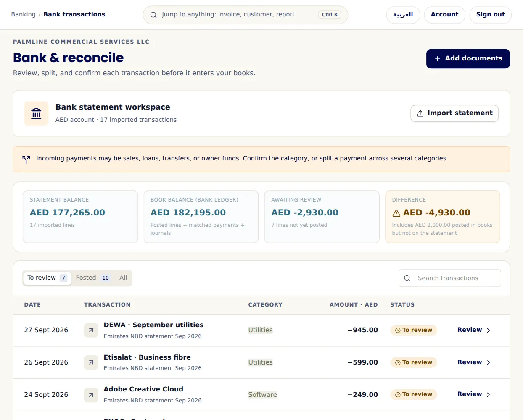The image size is (523, 420).
Task: Expand the Etisalat row with its chevron
Action: click(488, 362)
